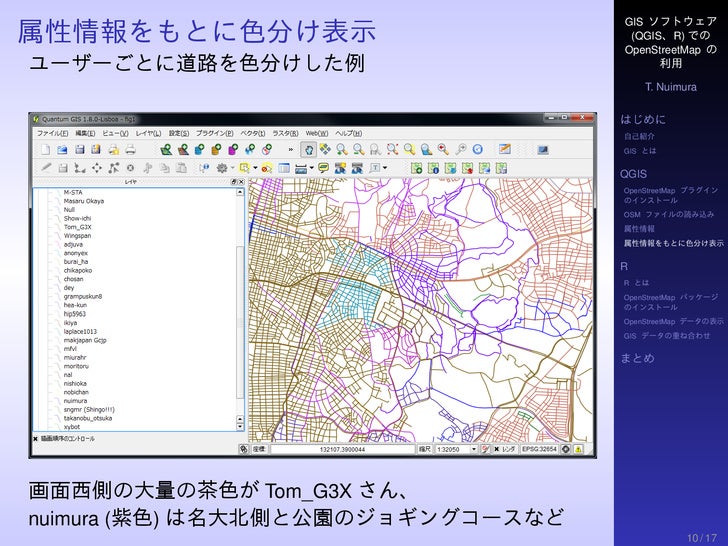728x546 pixels.
Task: Click the Deselect Features icon
Action: 266,168
